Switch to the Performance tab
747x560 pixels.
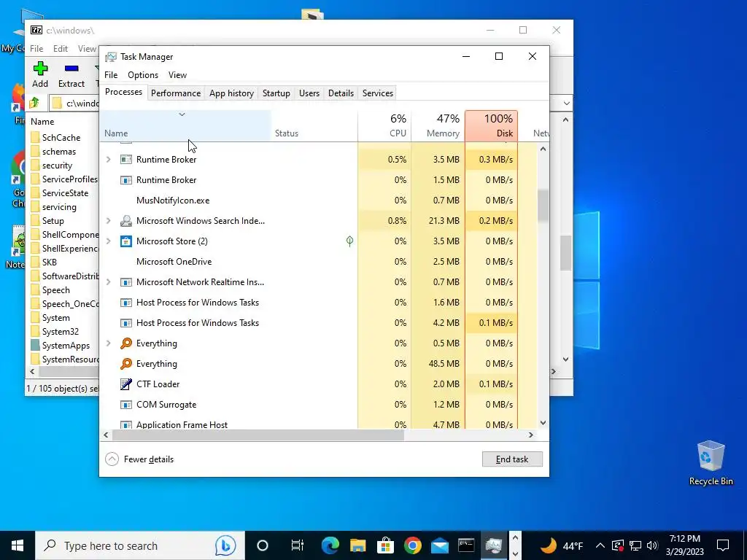tap(176, 93)
